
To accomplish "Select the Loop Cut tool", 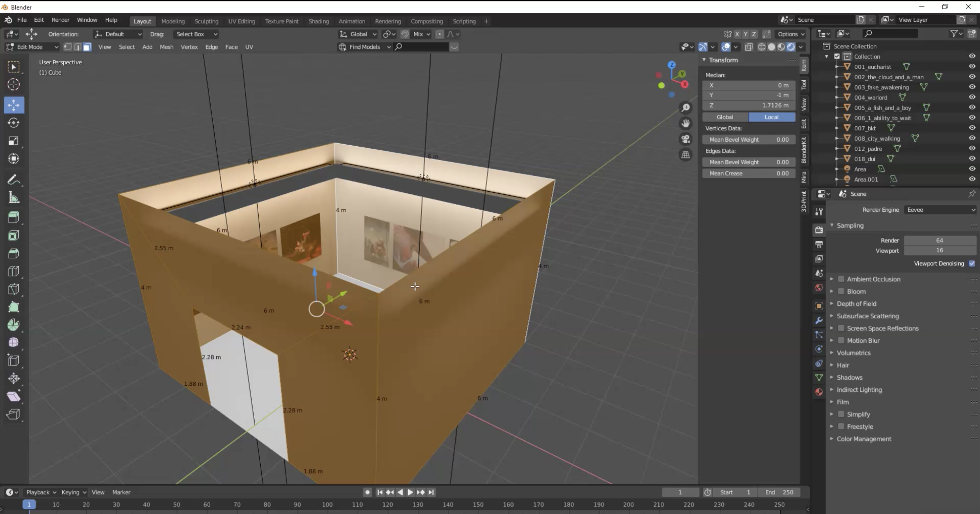I will coord(14,271).
